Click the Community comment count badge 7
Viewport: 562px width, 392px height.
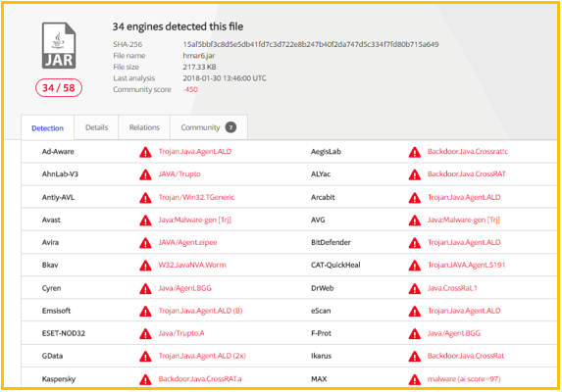230,127
